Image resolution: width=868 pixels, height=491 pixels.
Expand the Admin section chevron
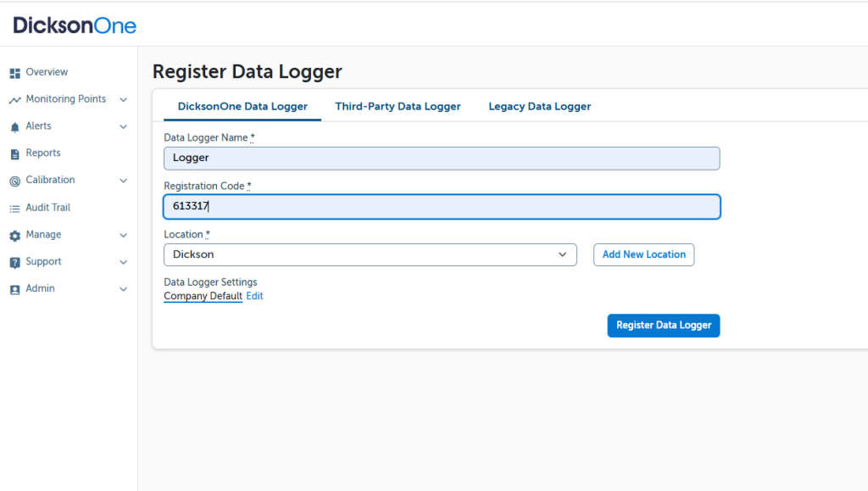[x=123, y=289]
